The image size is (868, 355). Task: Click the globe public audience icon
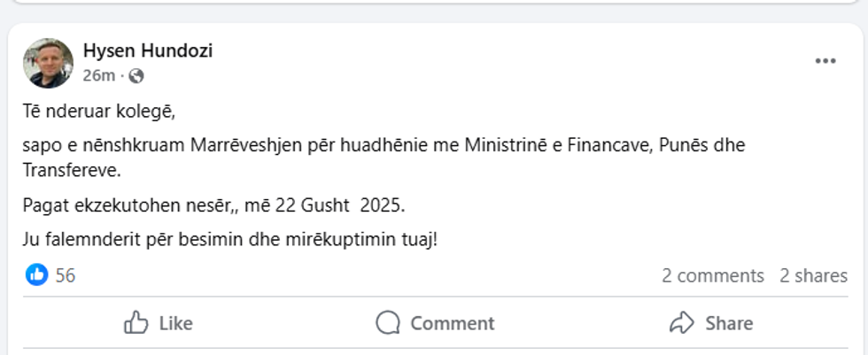[x=136, y=76]
